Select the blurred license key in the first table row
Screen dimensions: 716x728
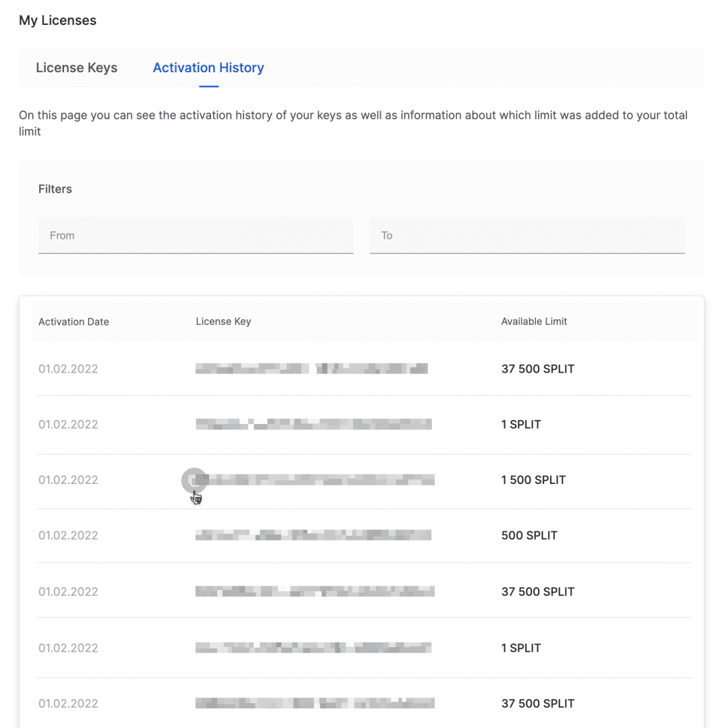(x=311, y=369)
